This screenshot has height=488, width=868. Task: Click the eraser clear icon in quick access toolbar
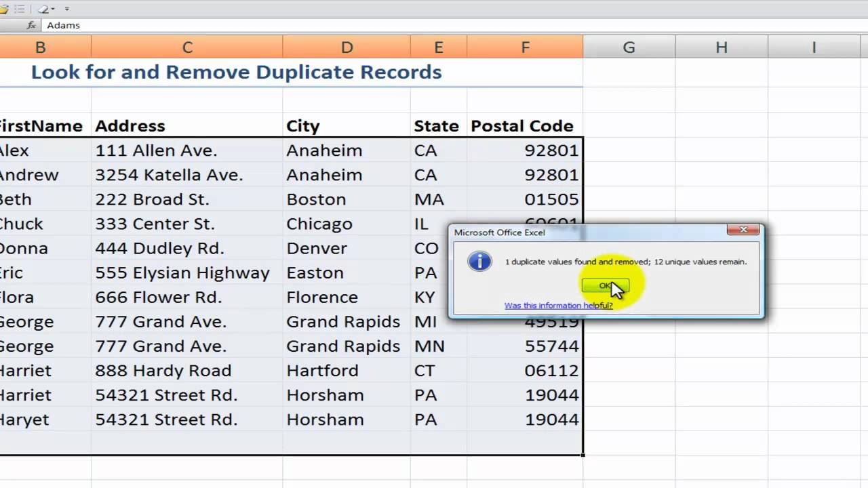point(43,9)
